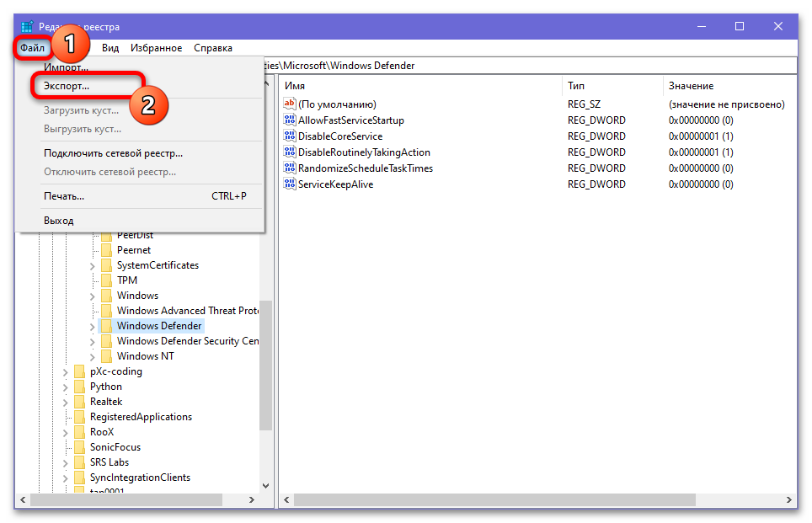
Task: Click the folder icon of the SRS Labs key
Action: (80, 462)
